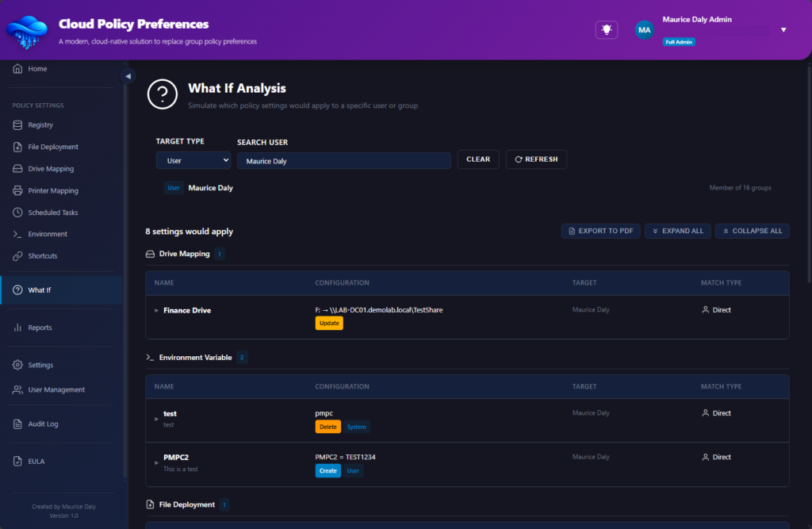This screenshot has width=812, height=529.
Task: Click the Registry database icon in sidebar
Action: tap(17, 125)
